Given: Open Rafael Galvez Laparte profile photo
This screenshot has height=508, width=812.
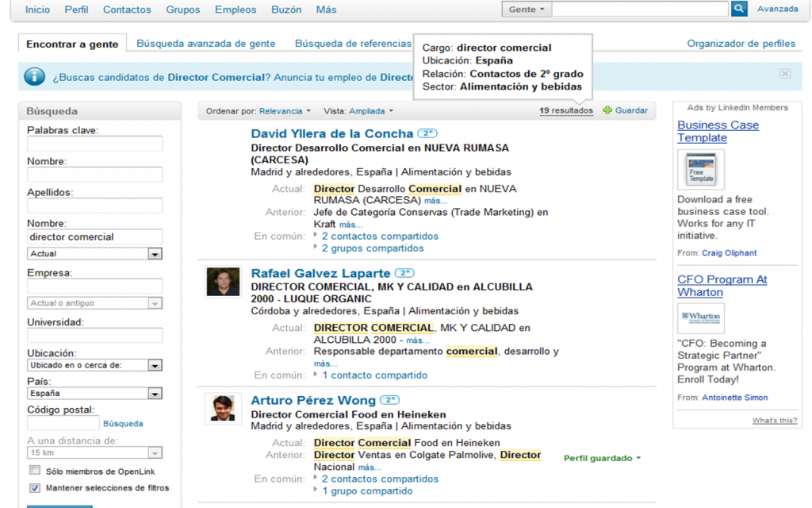Looking at the screenshot, I should (x=223, y=282).
